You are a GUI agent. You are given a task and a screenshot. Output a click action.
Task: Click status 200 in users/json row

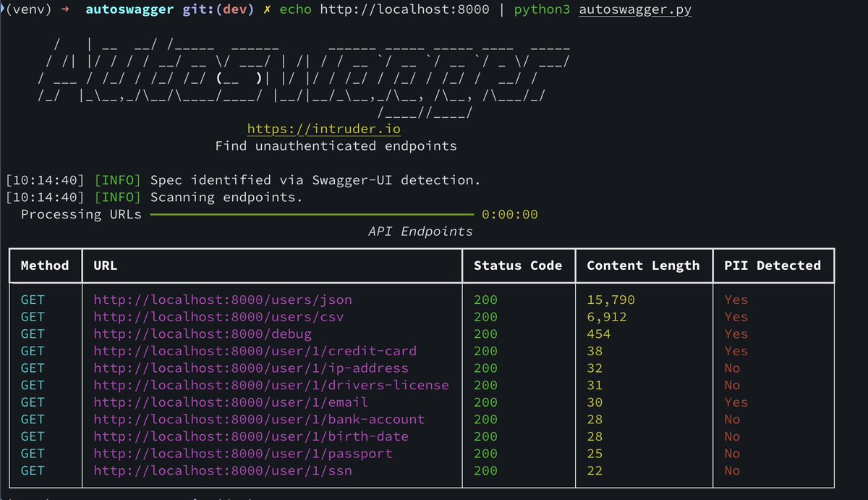tap(485, 300)
